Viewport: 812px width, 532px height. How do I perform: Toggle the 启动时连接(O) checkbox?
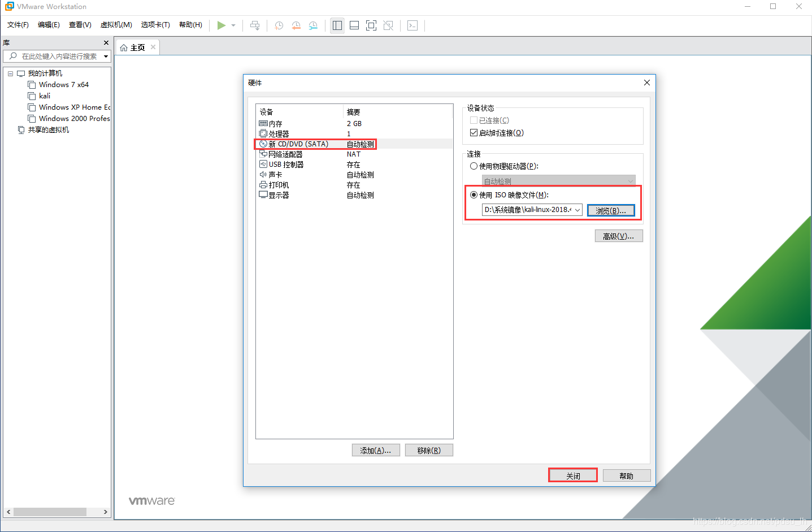point(474,133)
